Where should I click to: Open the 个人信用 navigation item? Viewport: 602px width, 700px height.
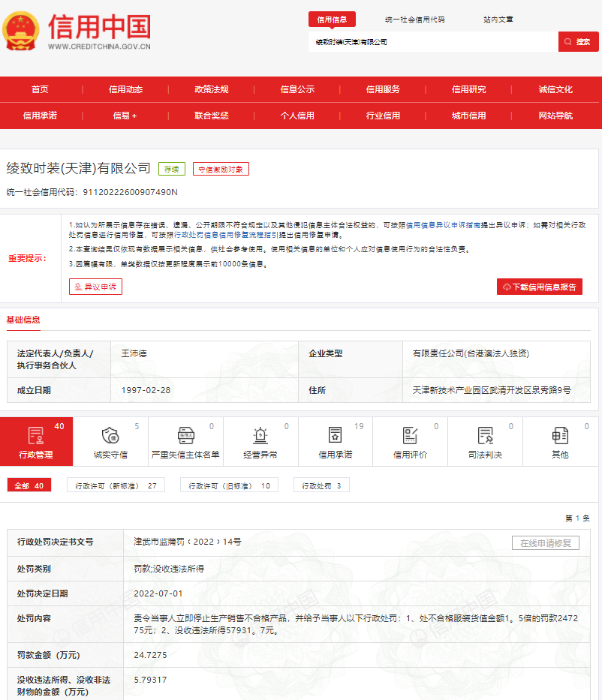tap(297, 116)
